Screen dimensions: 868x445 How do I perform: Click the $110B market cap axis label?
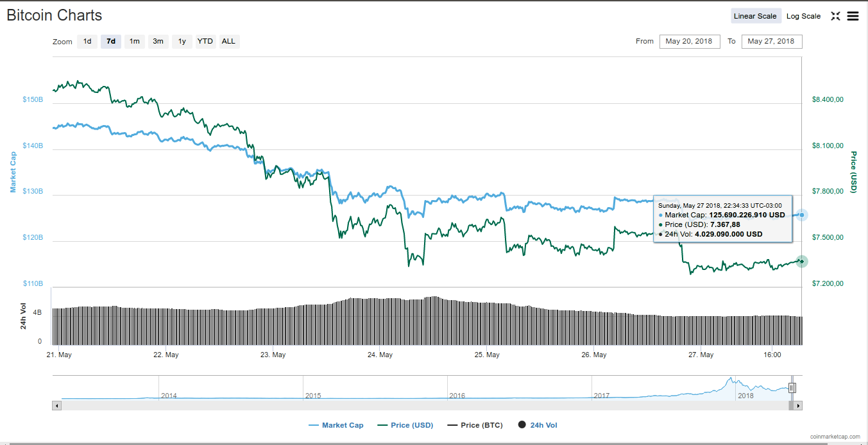click(x=33, y=283)
